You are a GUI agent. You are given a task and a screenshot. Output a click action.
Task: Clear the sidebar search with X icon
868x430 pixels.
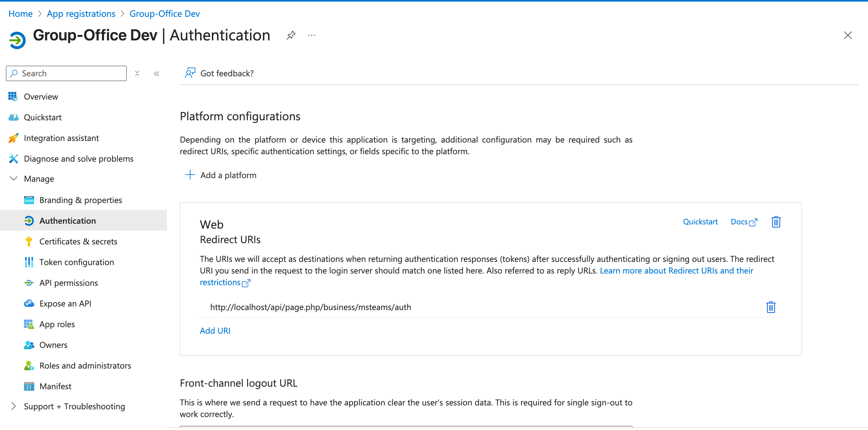click(x=137, y=73)
